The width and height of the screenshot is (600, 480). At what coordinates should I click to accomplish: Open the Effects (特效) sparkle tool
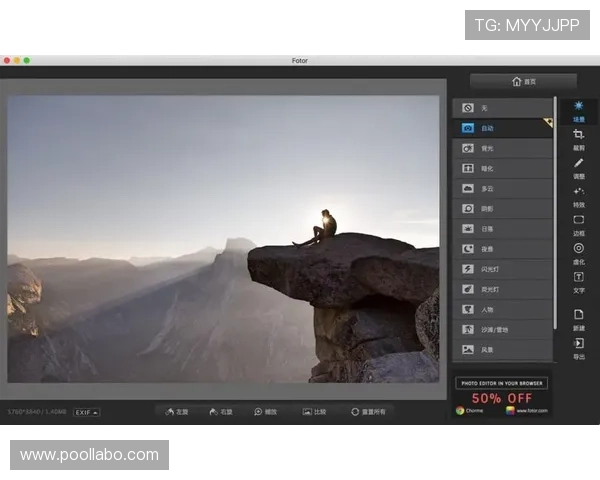578,196
